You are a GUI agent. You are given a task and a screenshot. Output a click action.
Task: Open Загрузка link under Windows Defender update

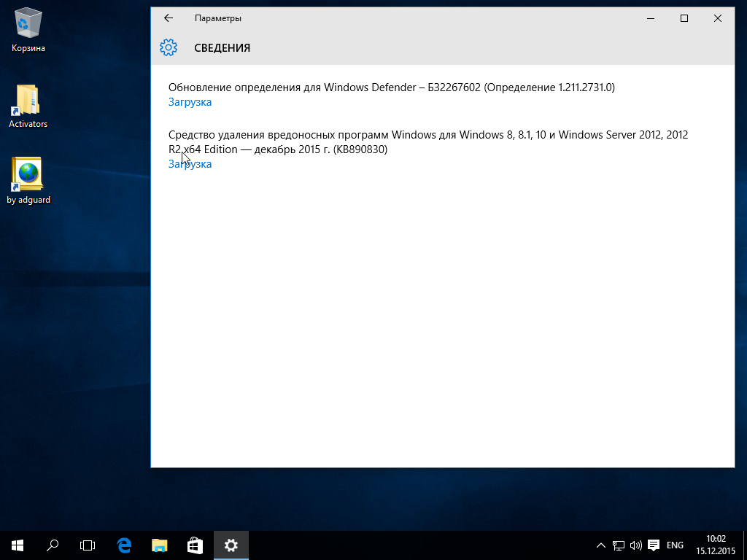pyautogui.click(x=190, y=102)
